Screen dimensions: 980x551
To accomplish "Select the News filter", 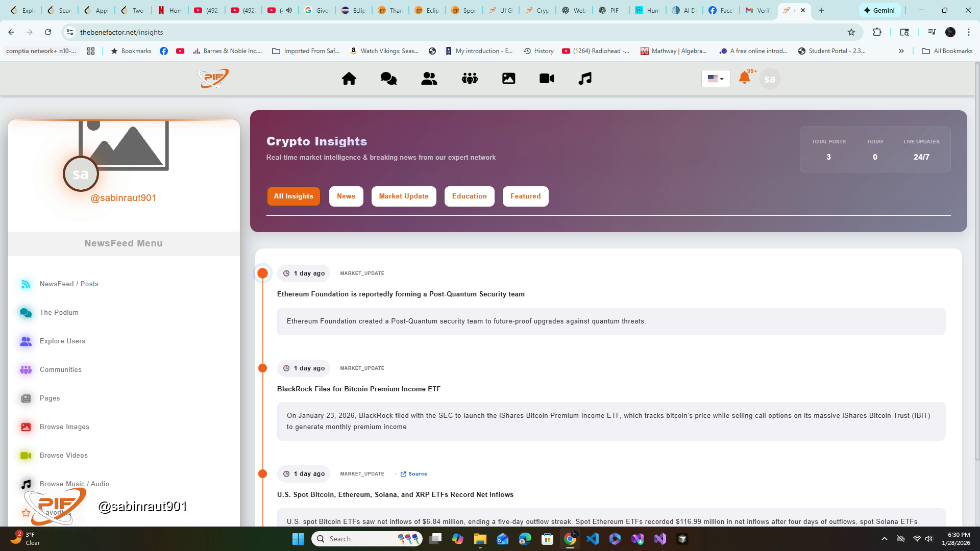I will click(346, 196).
